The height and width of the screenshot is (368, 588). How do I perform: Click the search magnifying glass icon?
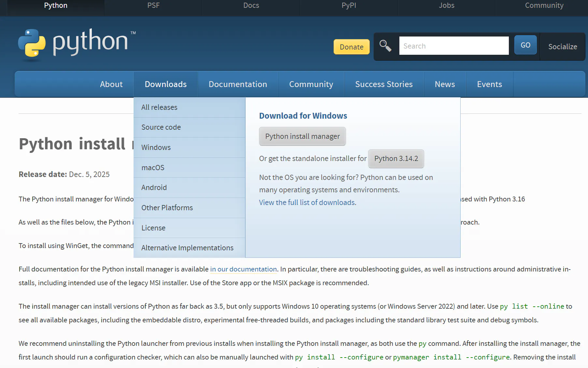[x=385, y=46]
